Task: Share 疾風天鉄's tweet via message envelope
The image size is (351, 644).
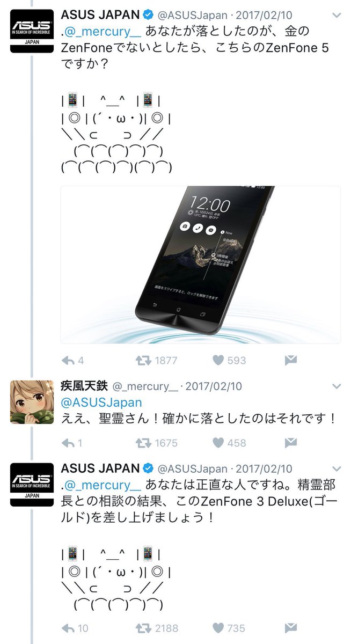Action: (290, 443)
